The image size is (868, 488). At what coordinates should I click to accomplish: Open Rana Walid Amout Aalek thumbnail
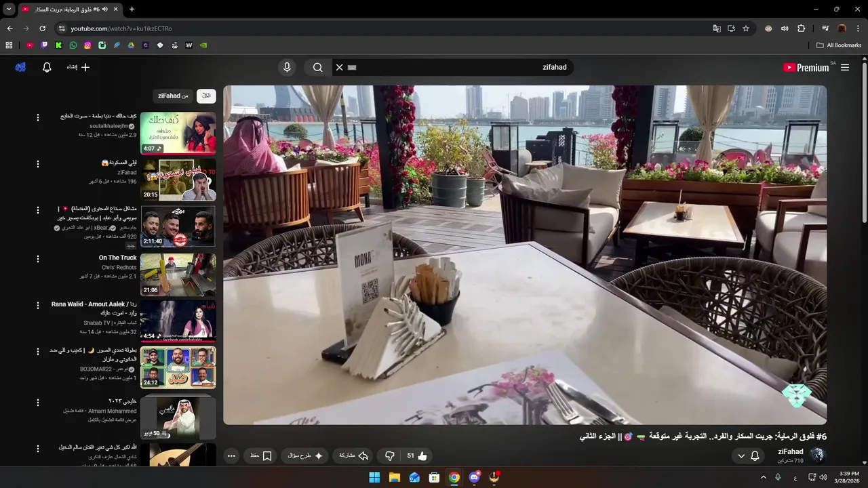pyautogui.click(x=178, y=321)
